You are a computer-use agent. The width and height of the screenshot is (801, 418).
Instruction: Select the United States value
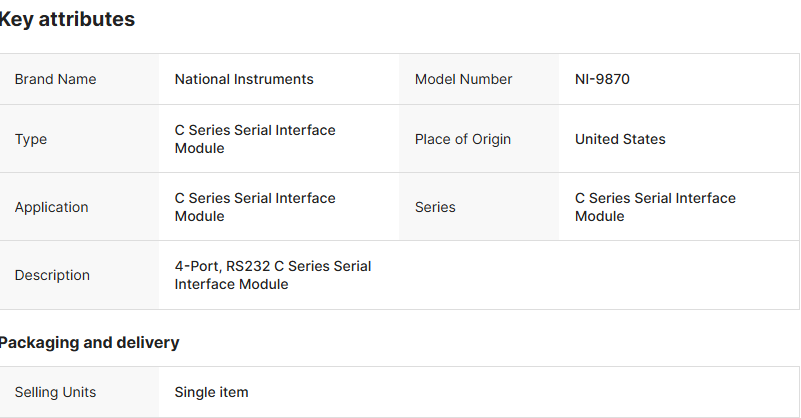620,139
